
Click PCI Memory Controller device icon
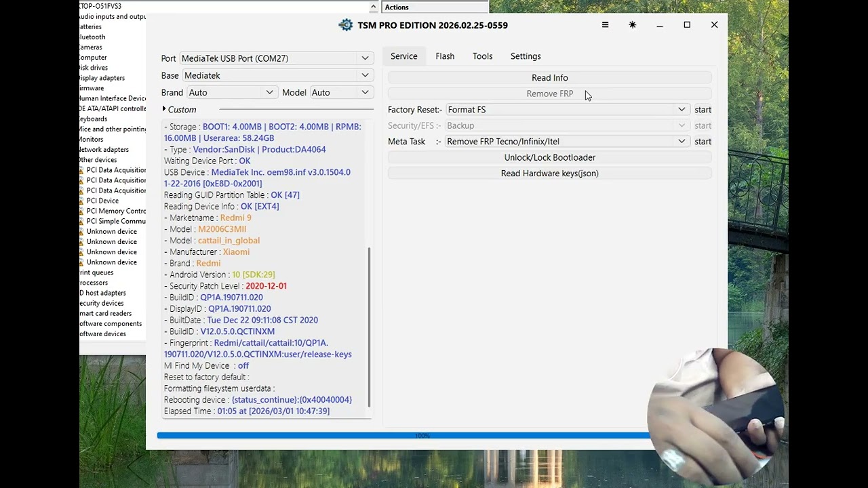(x=81, y=211)
